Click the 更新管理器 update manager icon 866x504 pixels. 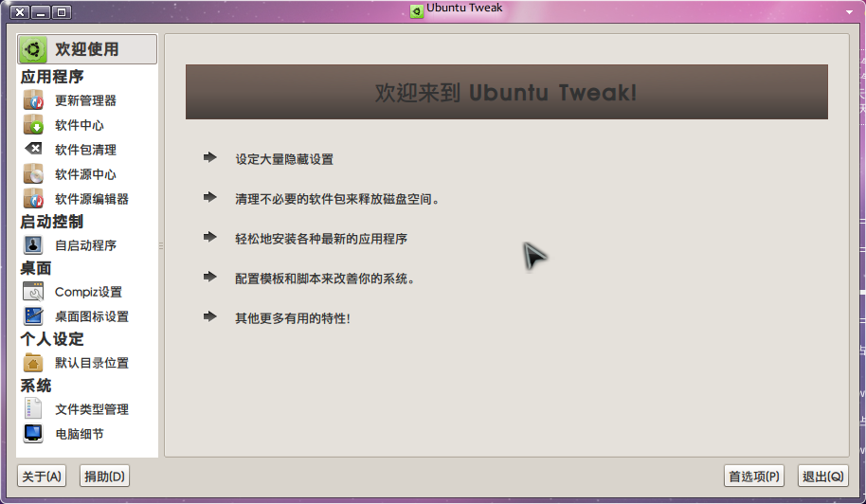(x=33, y=99)
